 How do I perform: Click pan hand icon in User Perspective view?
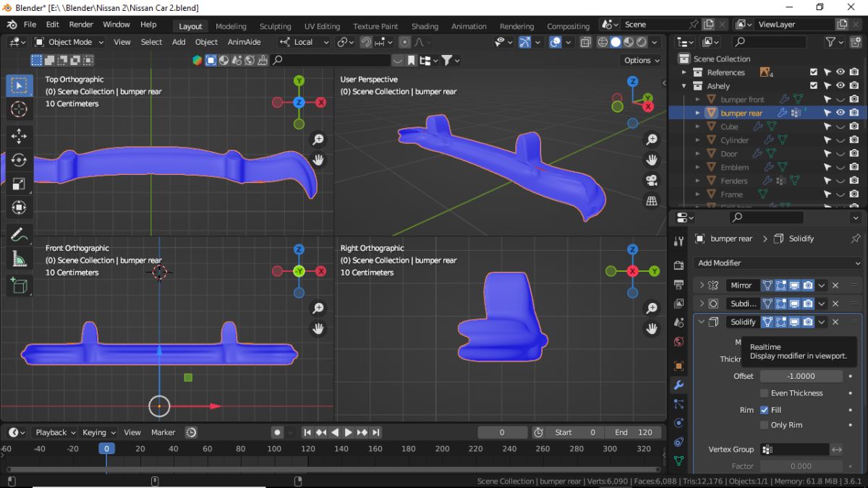(x=652, y=160)
